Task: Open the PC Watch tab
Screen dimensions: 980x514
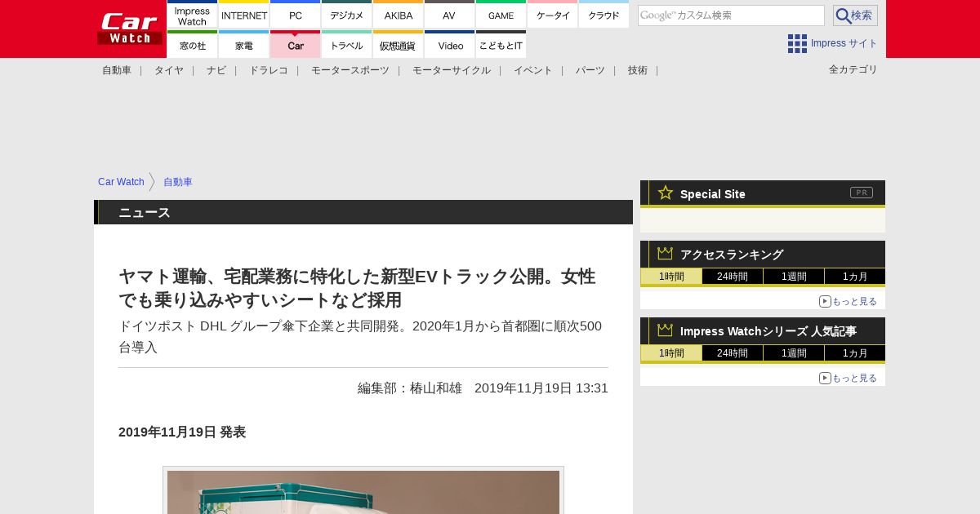Action: tap(296, 15)
